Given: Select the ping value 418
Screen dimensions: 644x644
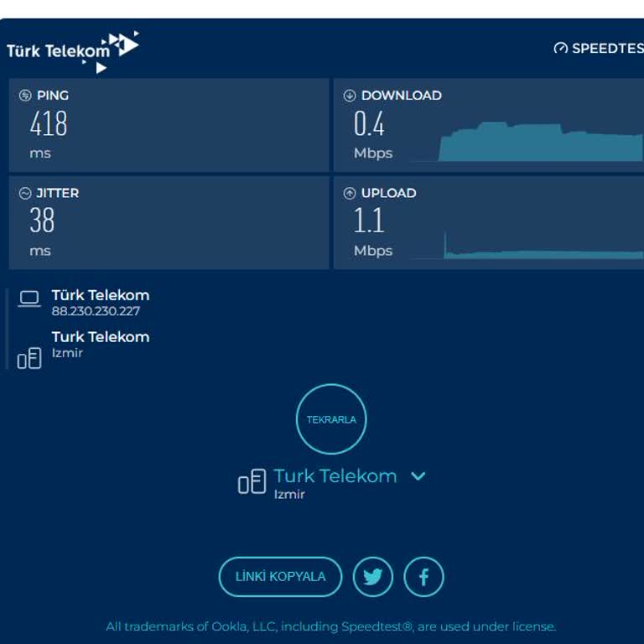Looking at the screenshot, I should point(49,123).
